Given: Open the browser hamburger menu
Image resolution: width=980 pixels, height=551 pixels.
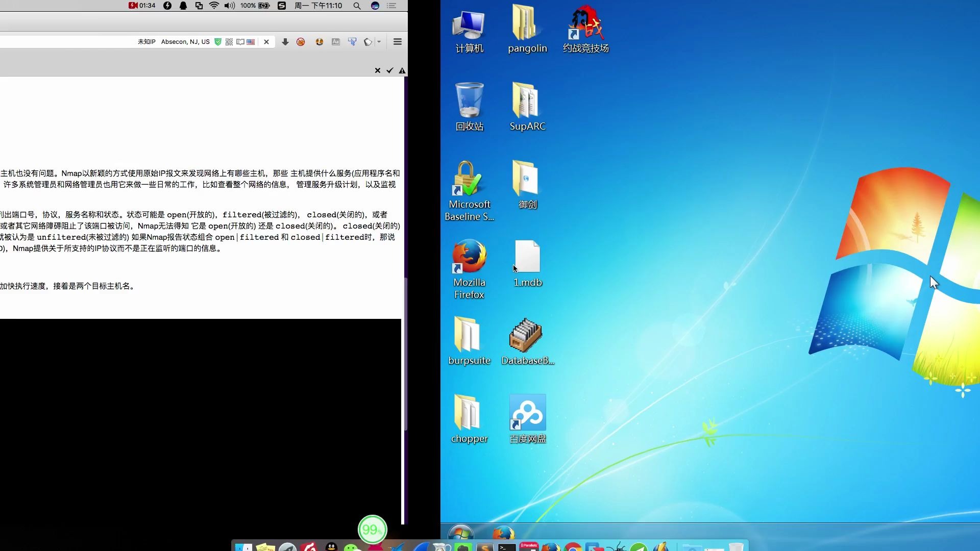Looking at the screenshot, I should [x=398, y=42].
